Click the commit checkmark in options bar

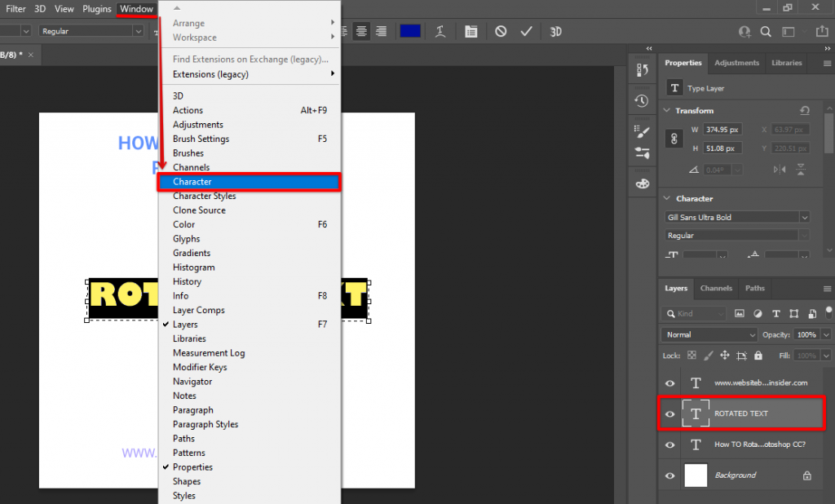point(526,31)
